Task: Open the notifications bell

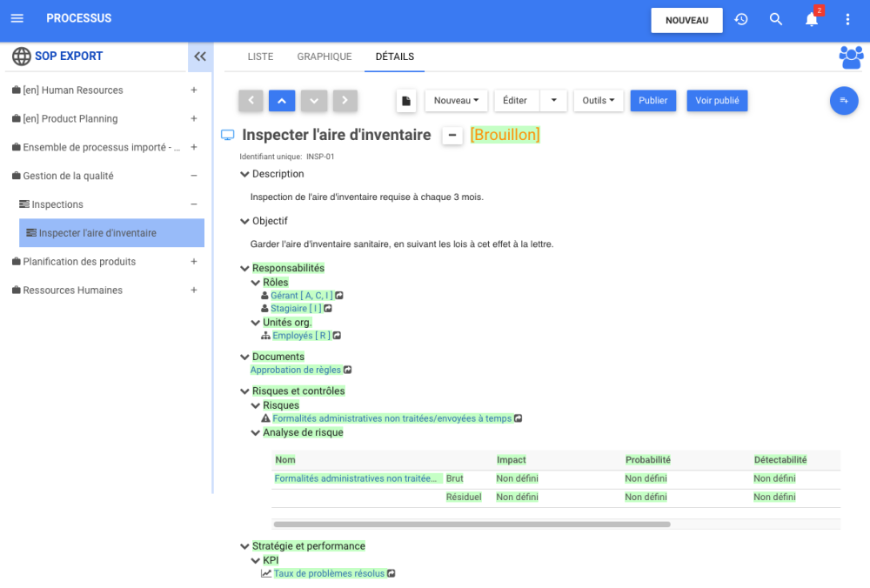Action: (811, 19)
